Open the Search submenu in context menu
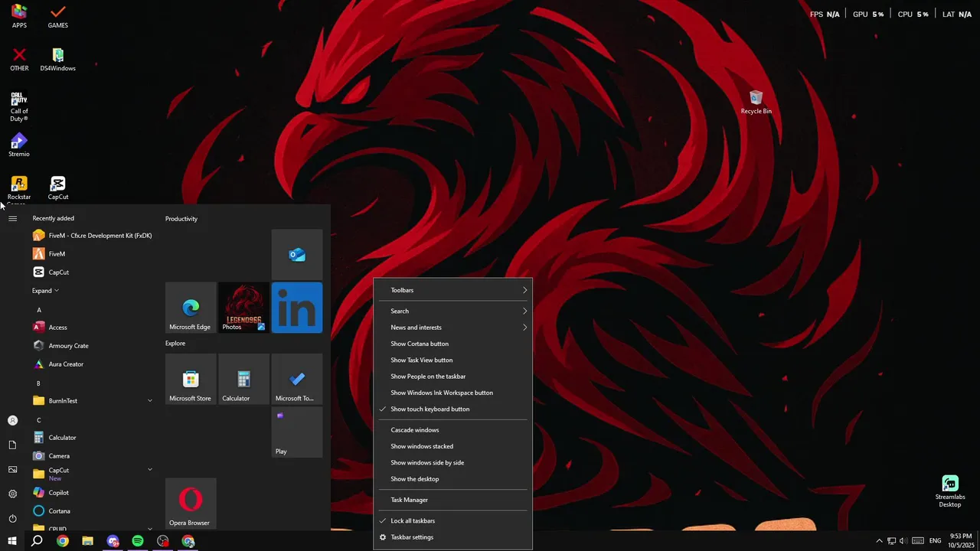This screenshot has height=551, width=980. click(452, 311)
